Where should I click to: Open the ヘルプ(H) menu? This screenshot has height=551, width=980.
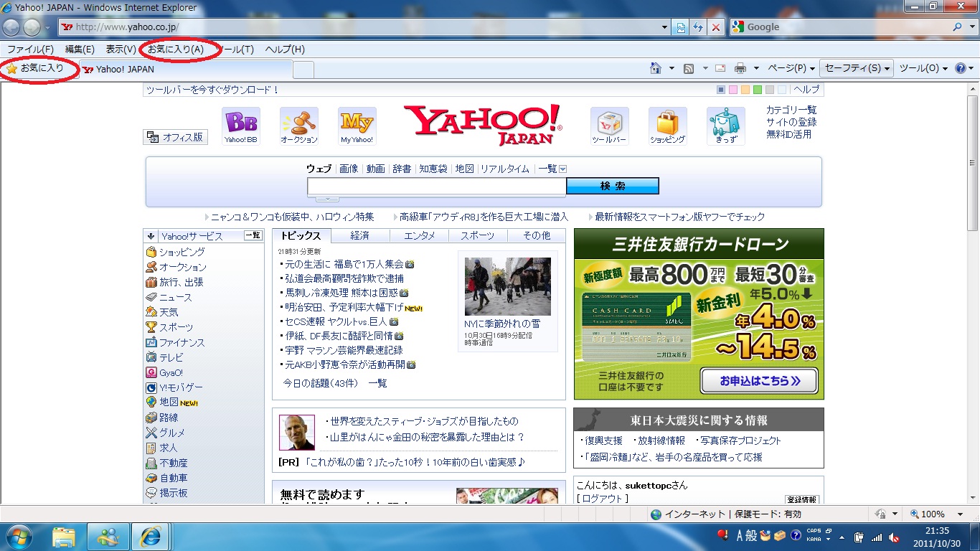pyautogui.click(x=285, y=50)
